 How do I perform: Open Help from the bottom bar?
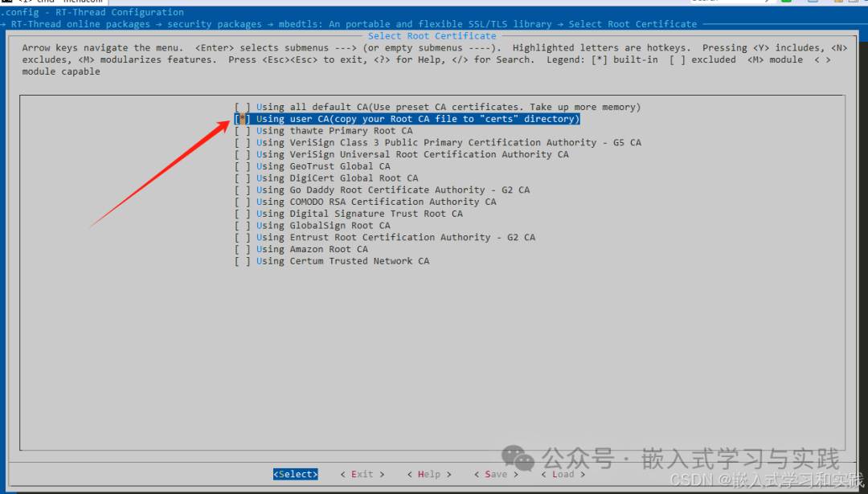[429, 474]
